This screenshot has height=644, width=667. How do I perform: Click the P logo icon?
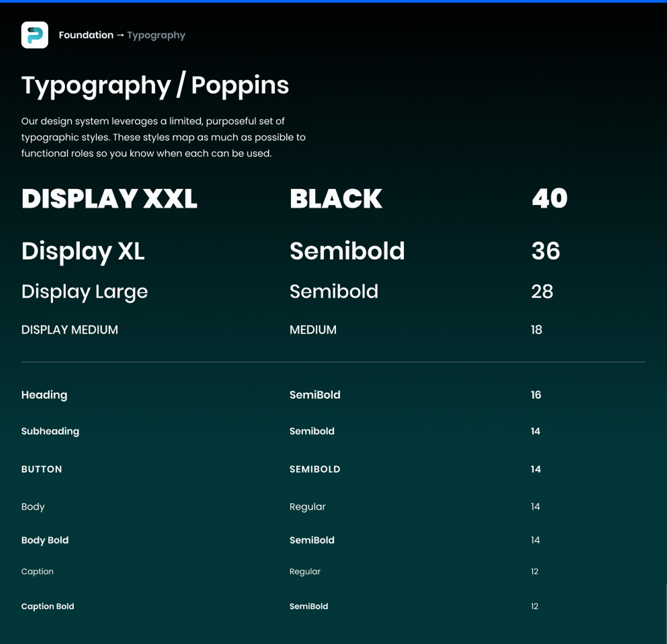click(x=34, y=35)
